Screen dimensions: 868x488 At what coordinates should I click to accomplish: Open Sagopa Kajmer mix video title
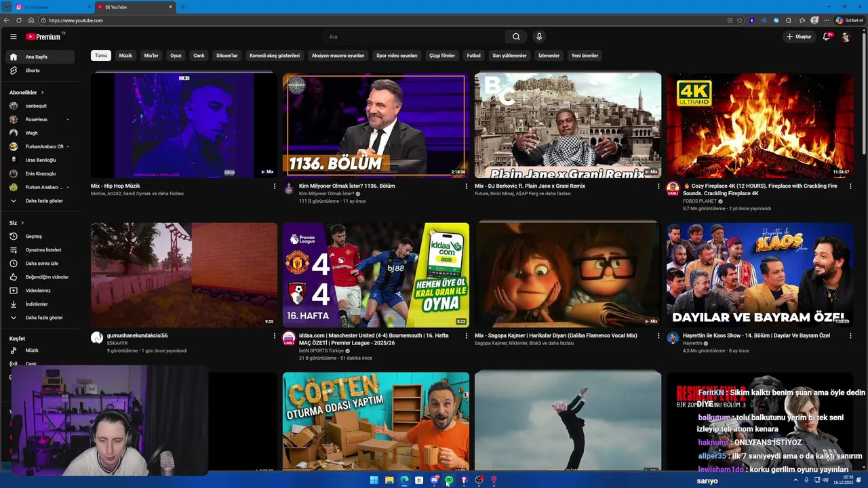(x=555, y=335)
